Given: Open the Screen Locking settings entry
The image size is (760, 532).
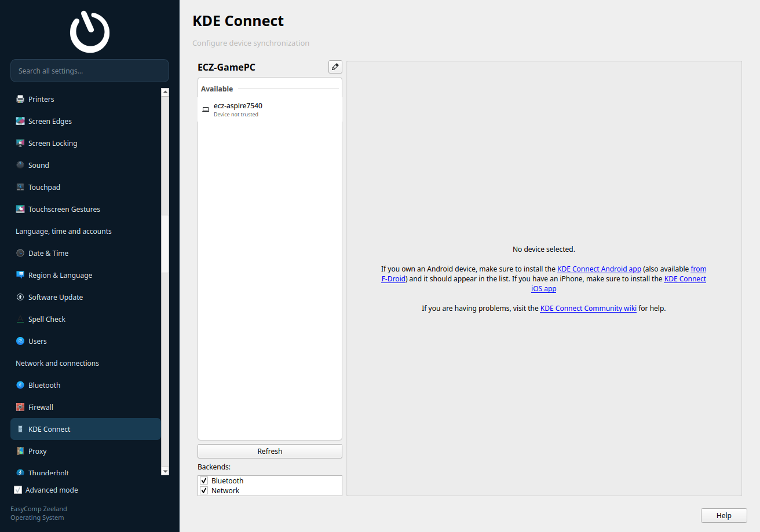Looking at the screenshot, I should click(x=86, y=143).
